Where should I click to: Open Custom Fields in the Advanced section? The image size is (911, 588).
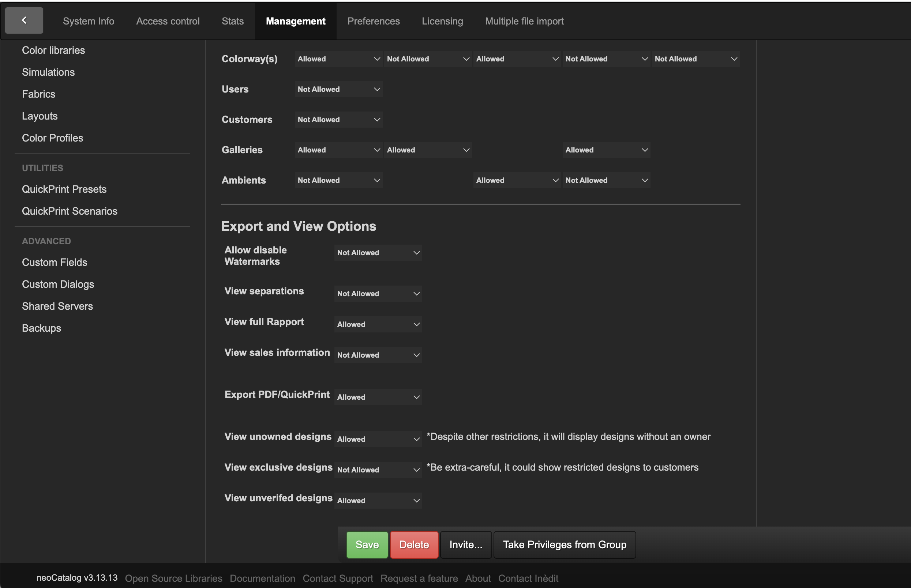pos(55,262)
